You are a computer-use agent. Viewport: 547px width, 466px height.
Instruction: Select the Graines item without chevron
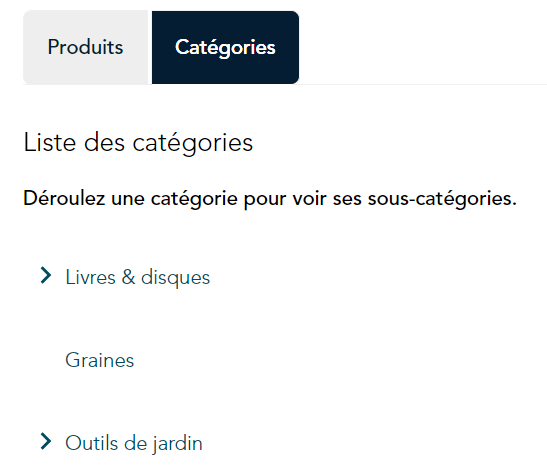[99, 360]
